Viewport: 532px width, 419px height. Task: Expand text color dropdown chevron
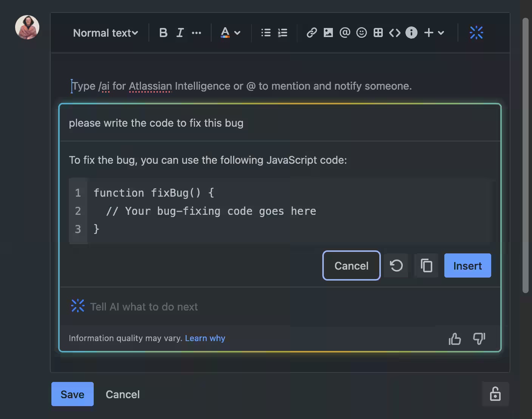click(237, 33)
